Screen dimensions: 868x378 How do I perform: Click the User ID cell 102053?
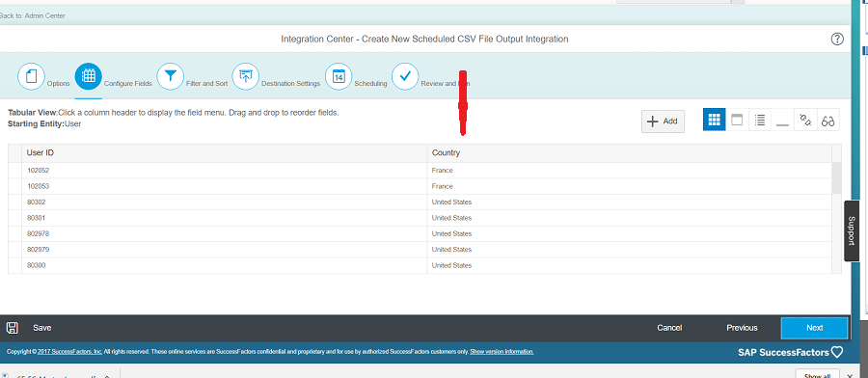tap(224, 186)
